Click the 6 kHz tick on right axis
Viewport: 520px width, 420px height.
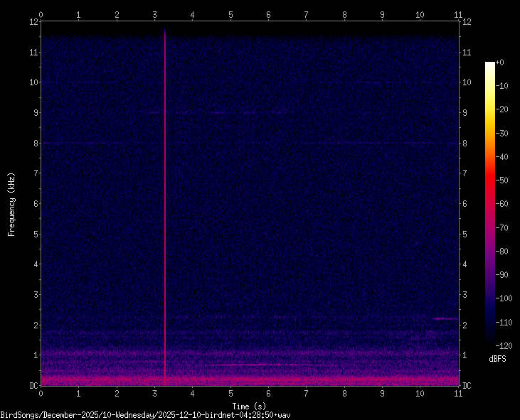[x=465, y=204]
